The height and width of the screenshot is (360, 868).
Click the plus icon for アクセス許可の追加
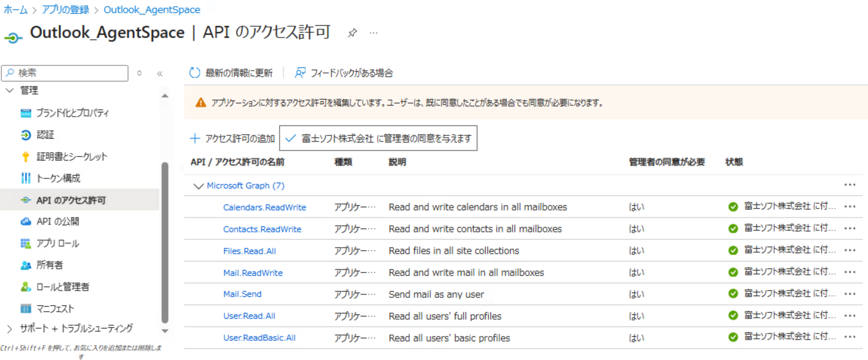click(x=195, y=138)
